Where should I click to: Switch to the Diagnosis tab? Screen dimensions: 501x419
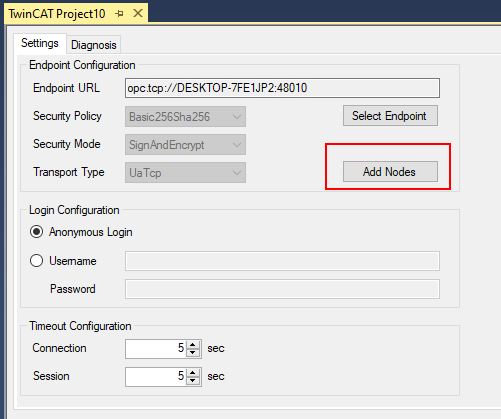click(94, 45)
